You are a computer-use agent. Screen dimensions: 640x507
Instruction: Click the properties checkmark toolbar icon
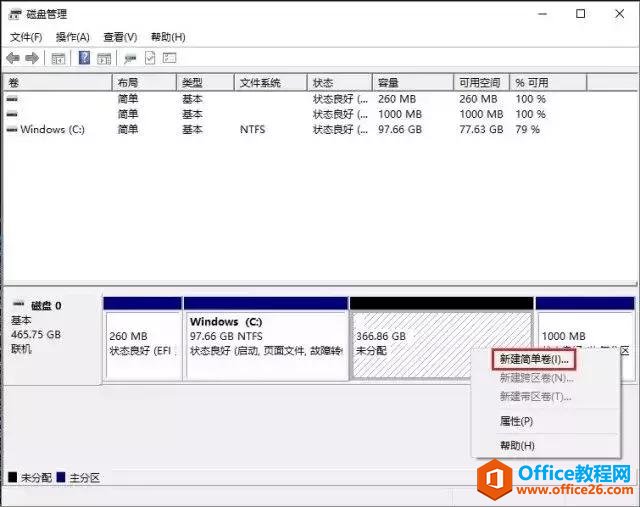click(x=150, y=58)
